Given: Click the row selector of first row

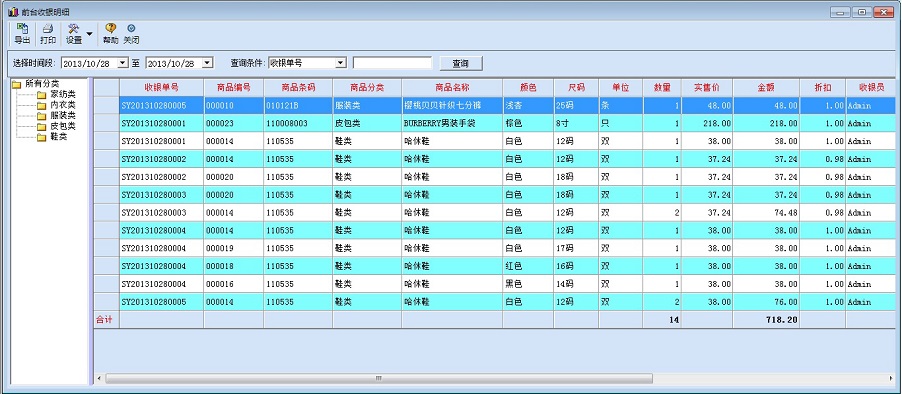Looking at the screenshot, I should coord(106,106).
